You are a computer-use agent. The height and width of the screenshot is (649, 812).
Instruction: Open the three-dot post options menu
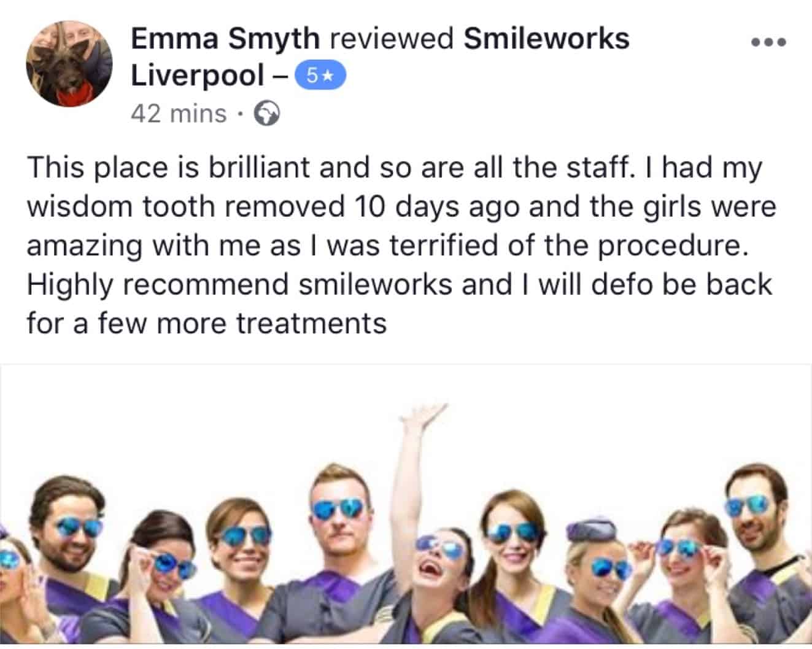768,42
